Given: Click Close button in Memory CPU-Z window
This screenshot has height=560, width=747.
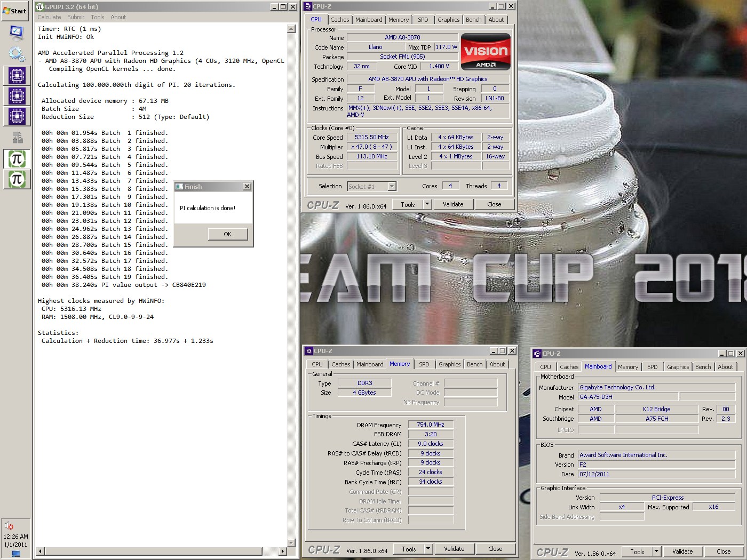Looking at the screenshot, I should [x=496, y=549].
